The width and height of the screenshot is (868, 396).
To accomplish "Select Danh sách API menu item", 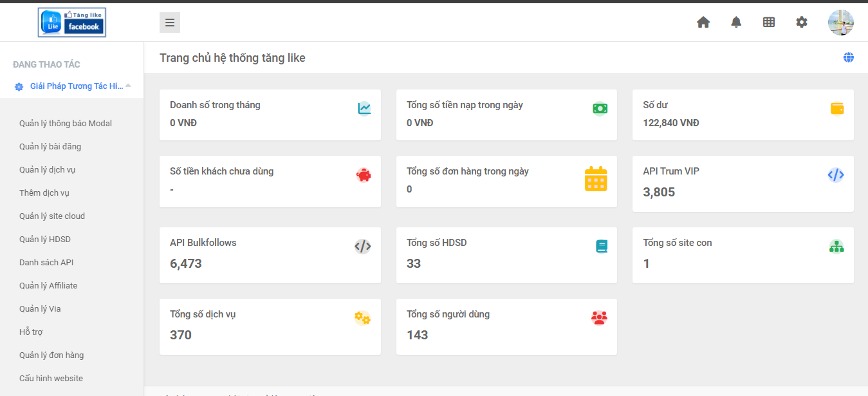I will 47,263.
